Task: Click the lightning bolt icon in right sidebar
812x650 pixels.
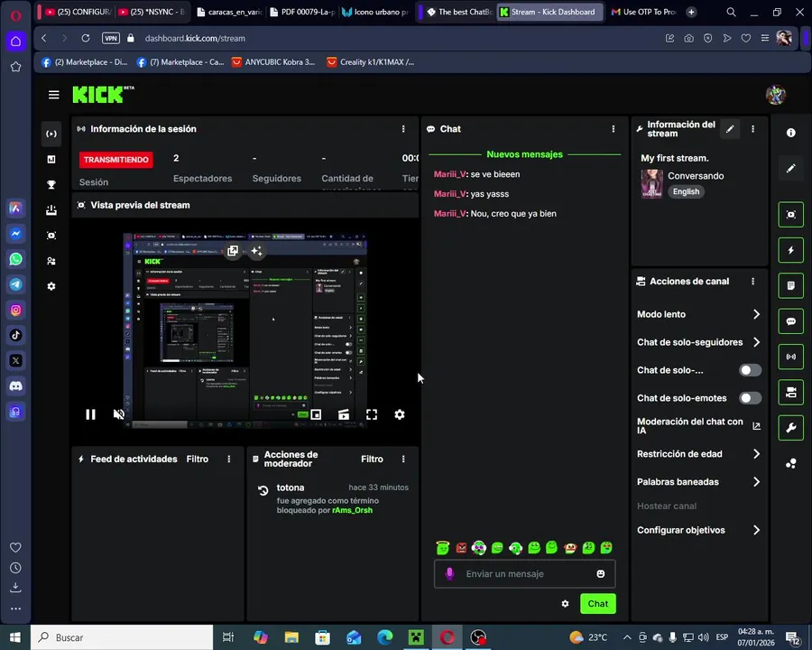Action: [790, 250]
